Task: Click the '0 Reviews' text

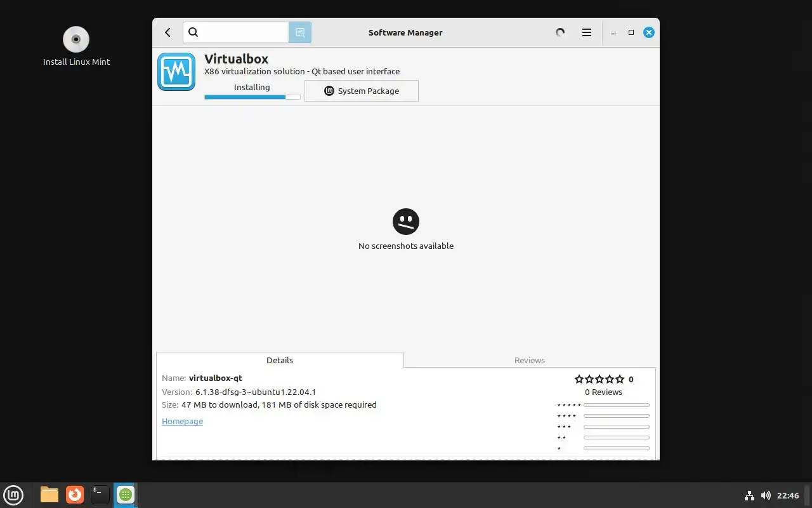Action: click(603, 392)
